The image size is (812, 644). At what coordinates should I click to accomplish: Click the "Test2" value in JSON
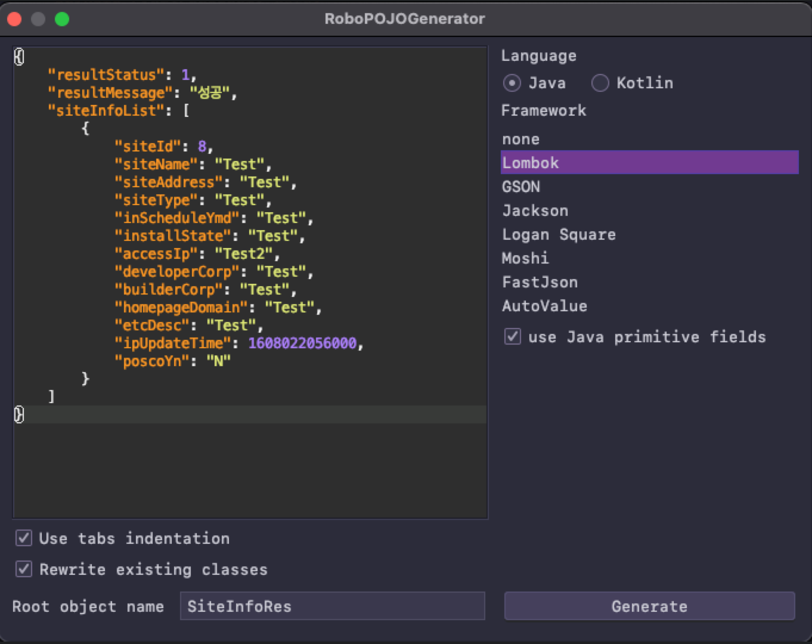[x=244, y=253]
